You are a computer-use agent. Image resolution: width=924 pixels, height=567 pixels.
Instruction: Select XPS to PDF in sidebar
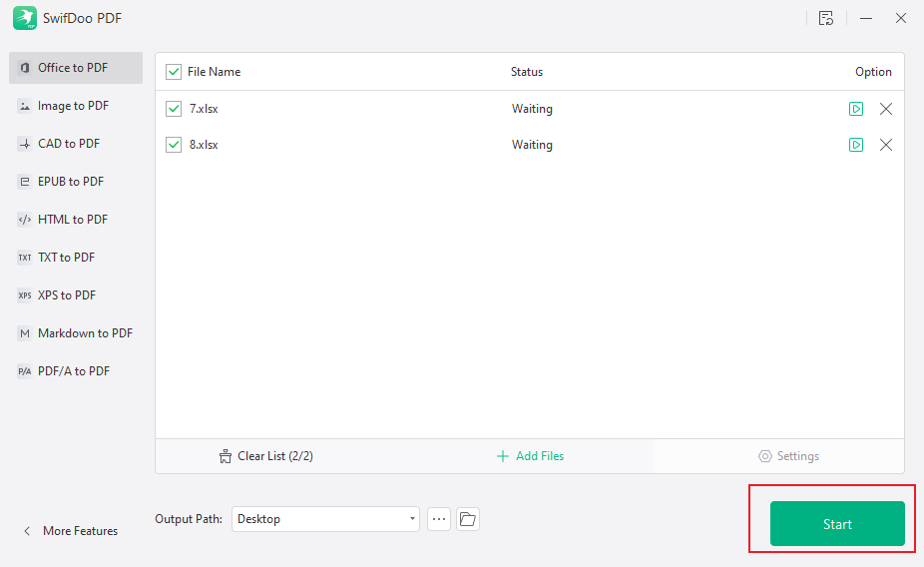tap(76, 295)
